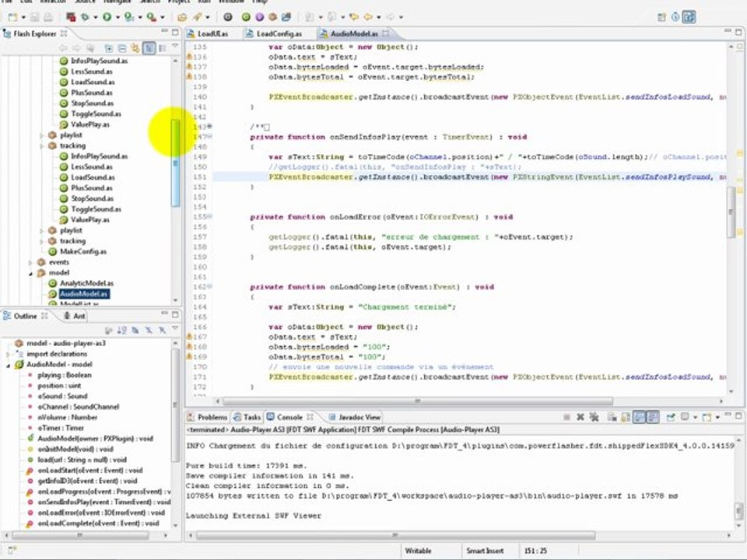Toggle Link with Editor in Flash Explorer
Screen dimensions: 747x560
(135, 48)
